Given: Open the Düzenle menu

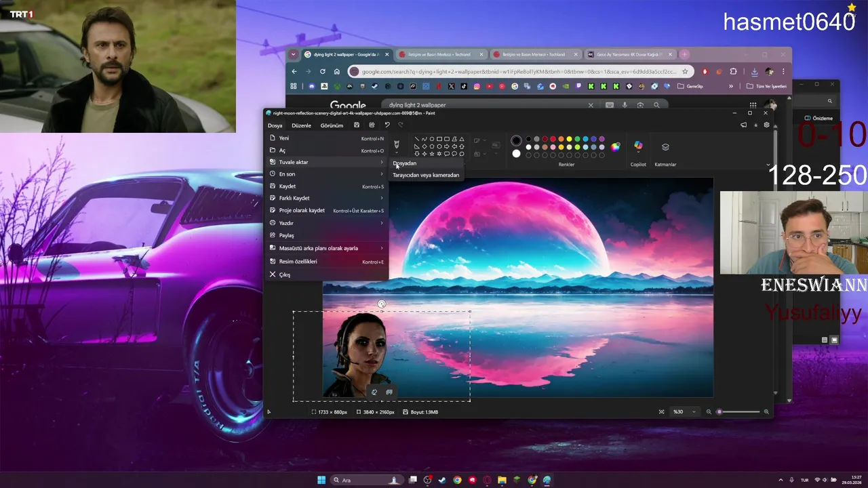Looking at the screenshot, I should pos(301,125).
